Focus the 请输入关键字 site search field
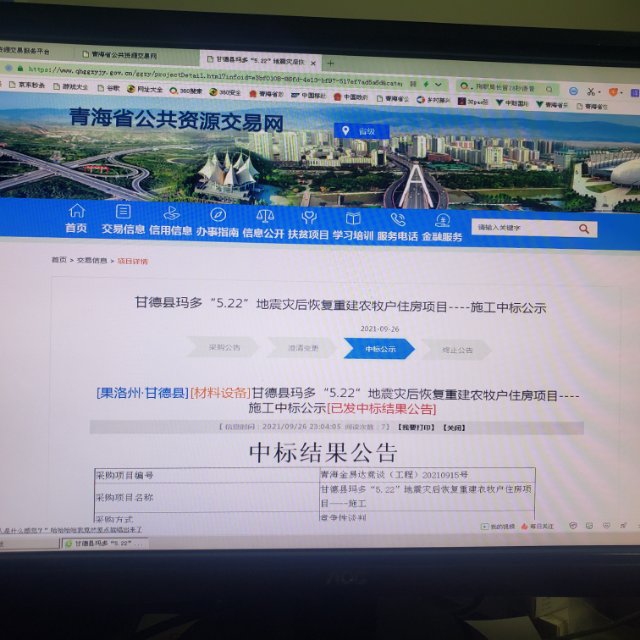640x640 pixels. (x=524, y=227)
